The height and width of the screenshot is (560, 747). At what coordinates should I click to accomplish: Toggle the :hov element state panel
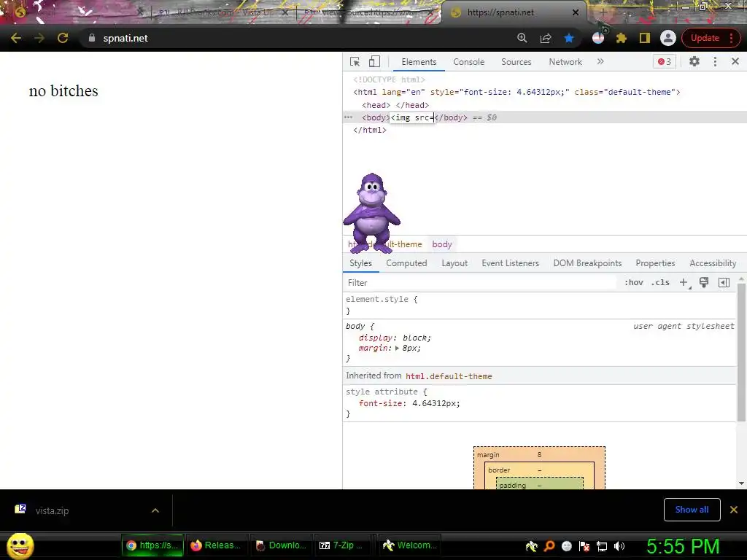click(x=634, y=282)
